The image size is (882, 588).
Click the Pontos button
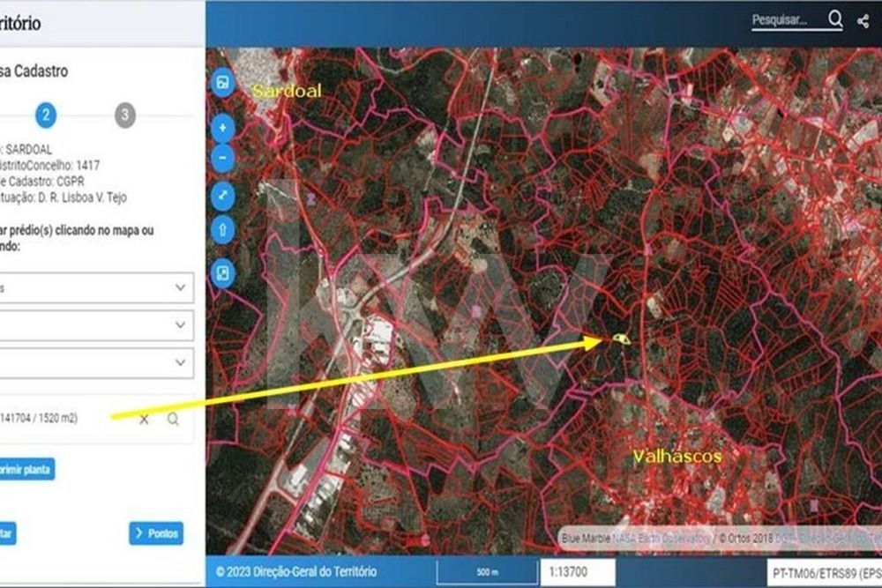156,533
